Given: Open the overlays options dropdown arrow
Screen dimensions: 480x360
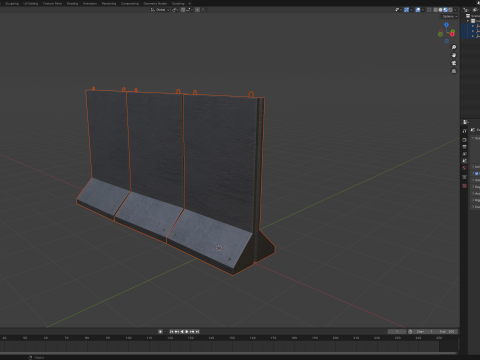Looking at the screenshot, I should pyautogui.click(x=423, y=10).
